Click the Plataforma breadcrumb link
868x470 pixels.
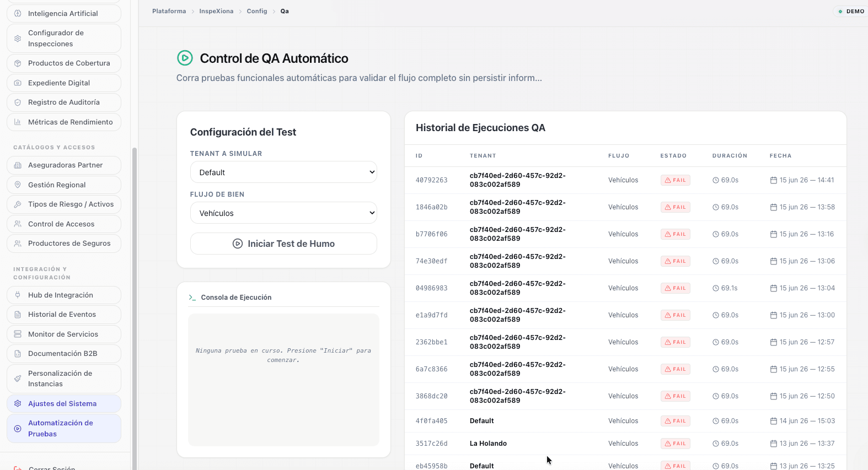tap(169, 11)
